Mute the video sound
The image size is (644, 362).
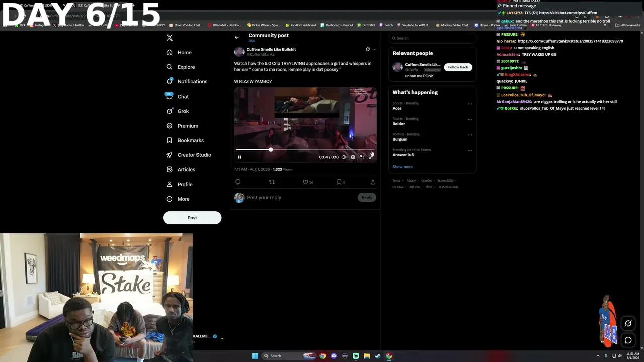[x=344, y=157]
